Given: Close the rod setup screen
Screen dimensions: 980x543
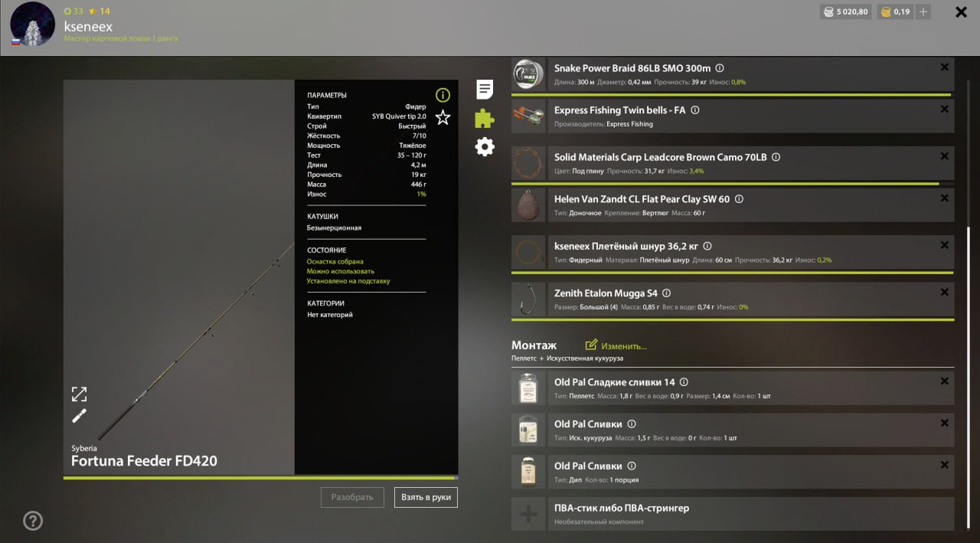Looking at the screenshot, I should coord(961,12).
